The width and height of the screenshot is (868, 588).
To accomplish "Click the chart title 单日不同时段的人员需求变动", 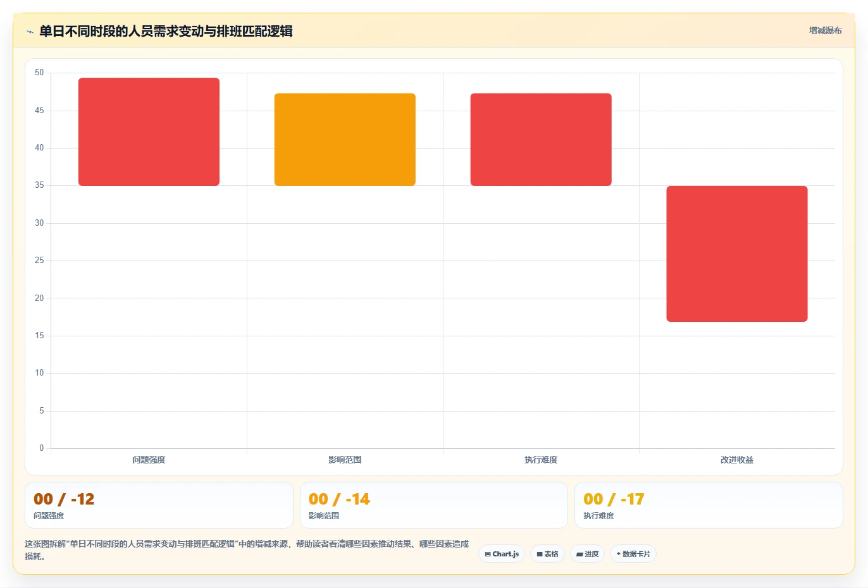I will point(121,31).
